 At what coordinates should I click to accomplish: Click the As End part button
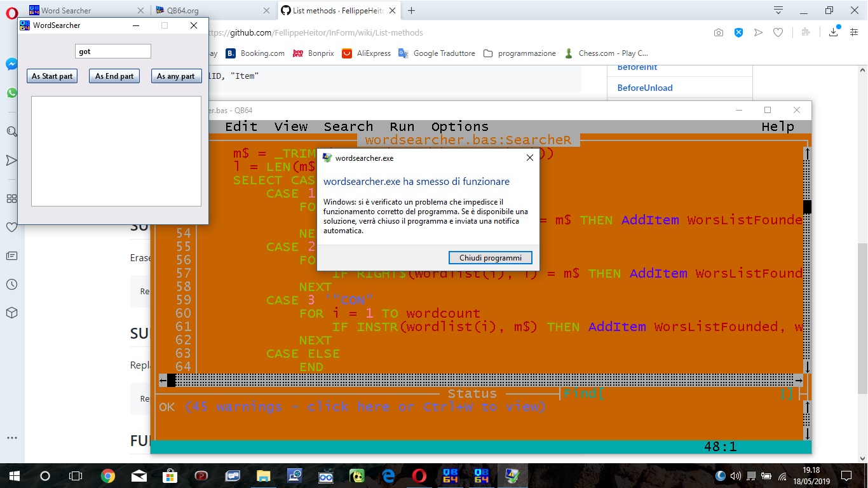[114, 76]
